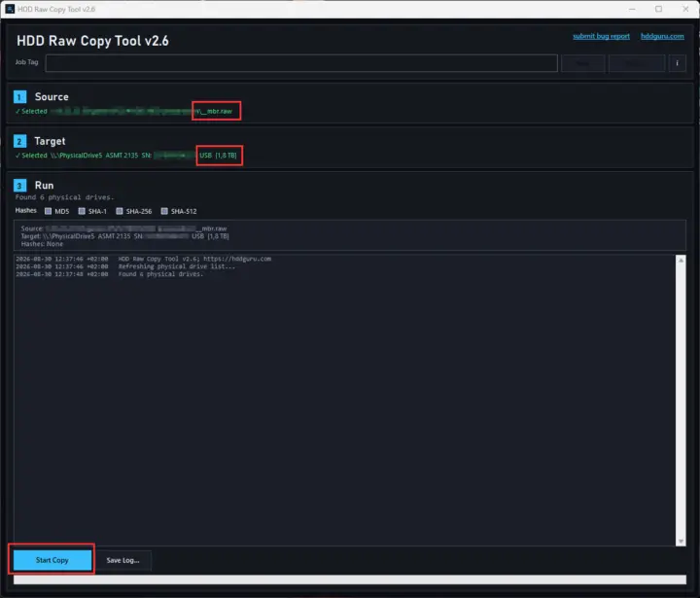Click the HDD Raw Copy Tool v2.6 main heading

pyautogui.click(x=93, y=41)
